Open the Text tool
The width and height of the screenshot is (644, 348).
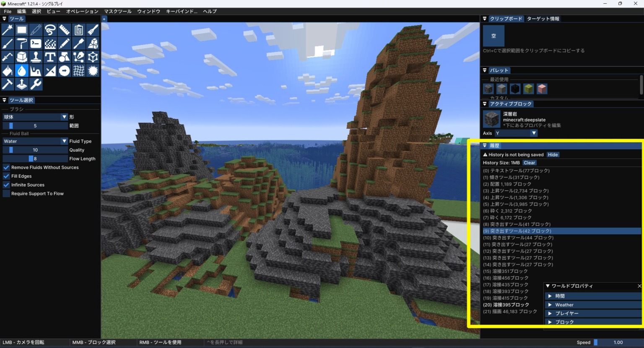50,57
